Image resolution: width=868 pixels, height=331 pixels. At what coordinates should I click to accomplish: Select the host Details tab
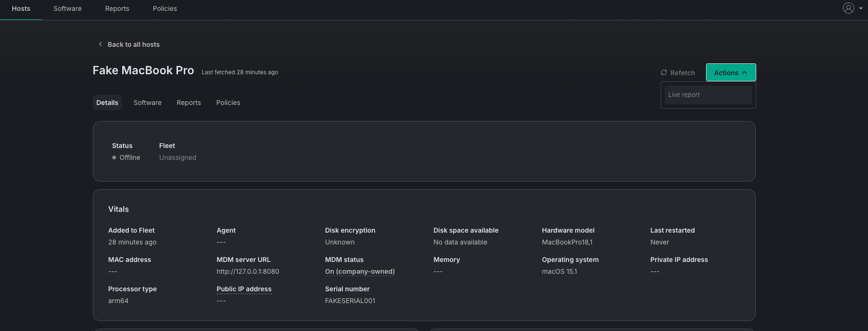[107, 103]
